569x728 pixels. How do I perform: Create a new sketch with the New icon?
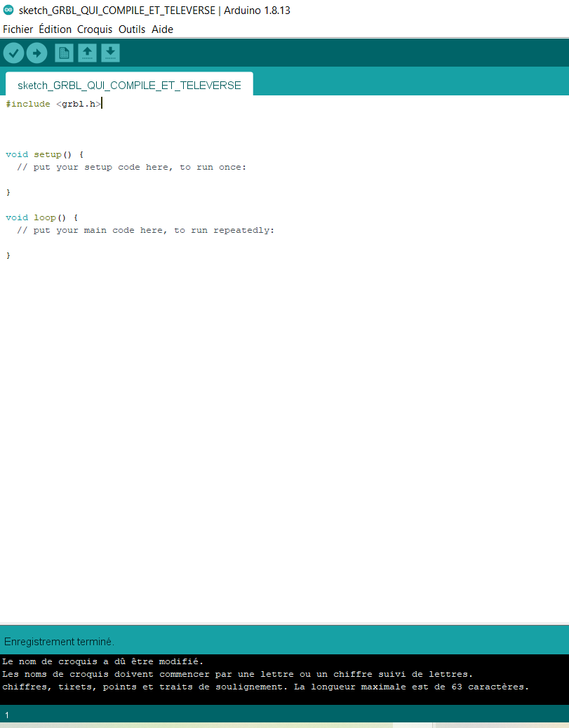click(64, 53)
